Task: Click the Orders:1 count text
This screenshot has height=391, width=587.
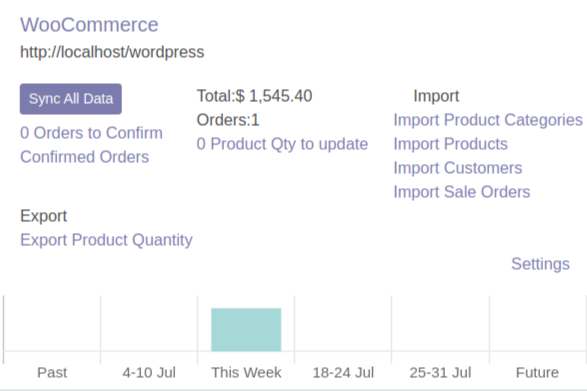Action: [x=228, y=120]
